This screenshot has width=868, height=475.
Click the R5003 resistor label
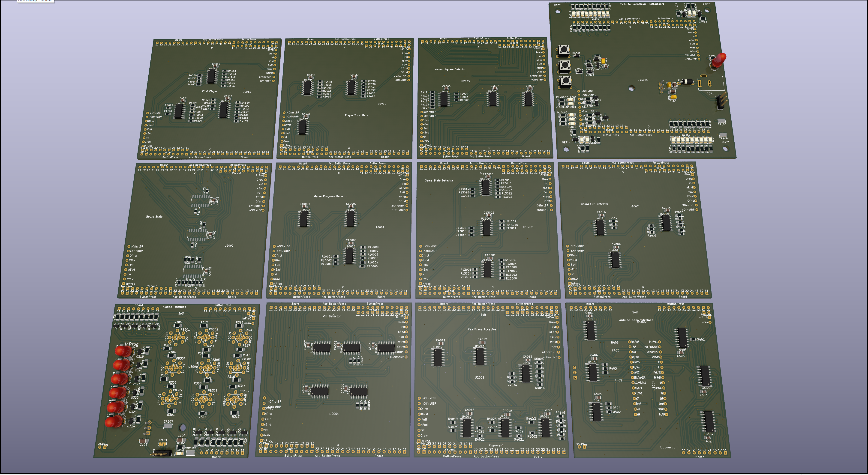pos(532,436)
